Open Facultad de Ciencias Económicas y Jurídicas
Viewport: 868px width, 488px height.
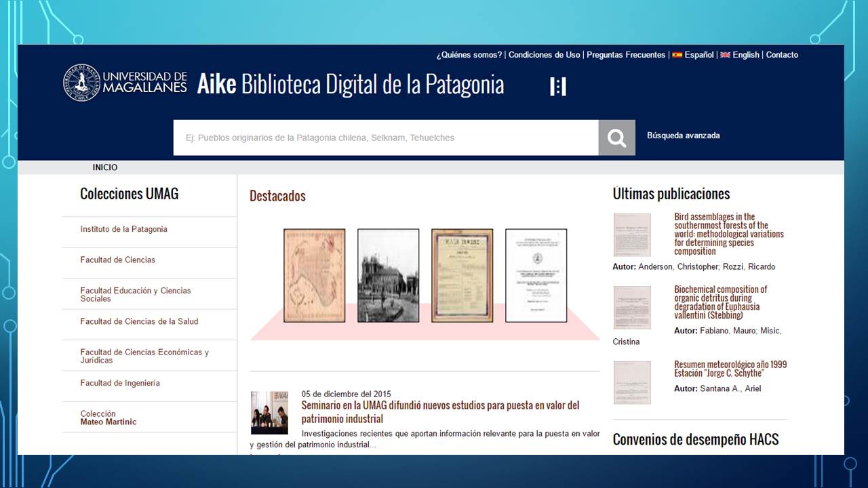click(144, 356)
